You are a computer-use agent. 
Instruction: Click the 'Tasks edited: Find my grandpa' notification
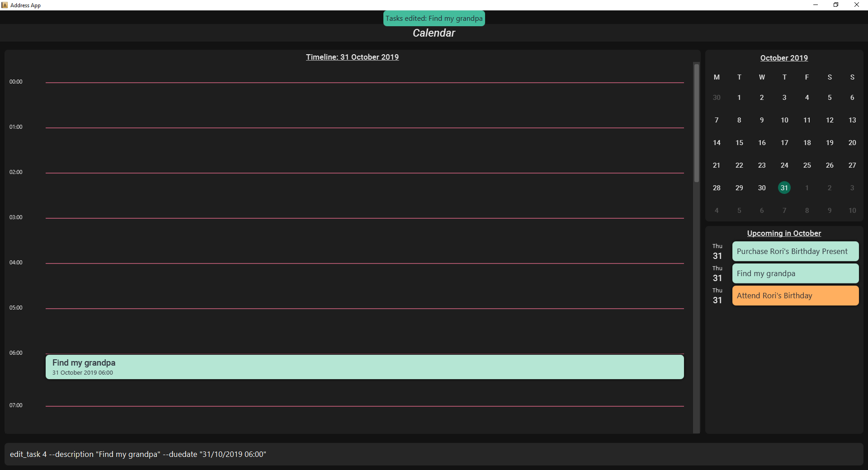click(x=434, y=19)
